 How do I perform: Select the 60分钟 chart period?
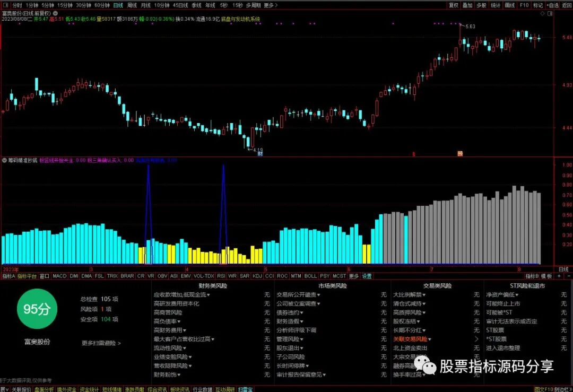[102, 5]
